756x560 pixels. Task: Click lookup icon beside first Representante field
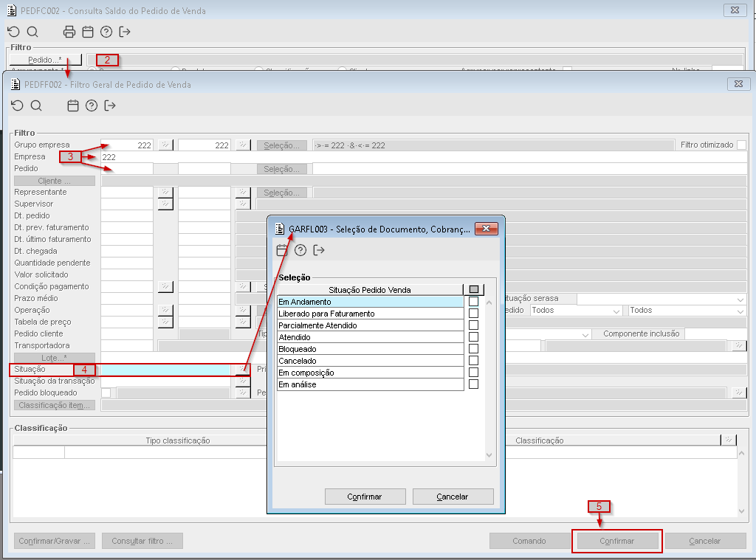(x=165, y=192)
